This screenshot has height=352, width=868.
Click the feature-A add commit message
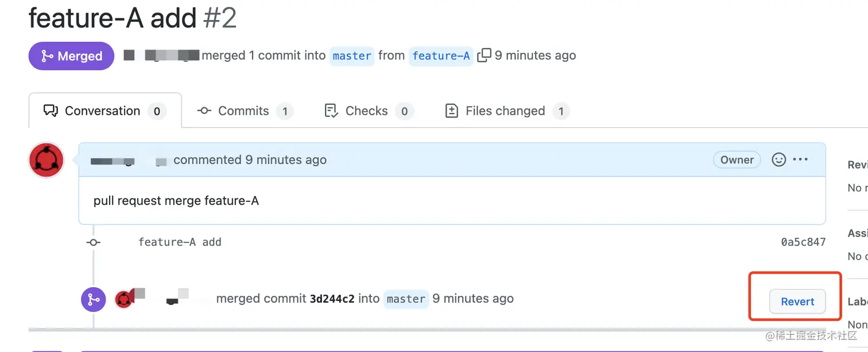(180, 242)
